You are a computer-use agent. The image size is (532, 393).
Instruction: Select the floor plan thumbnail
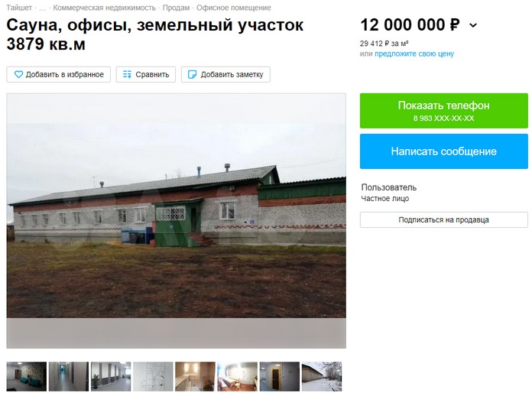153,376
